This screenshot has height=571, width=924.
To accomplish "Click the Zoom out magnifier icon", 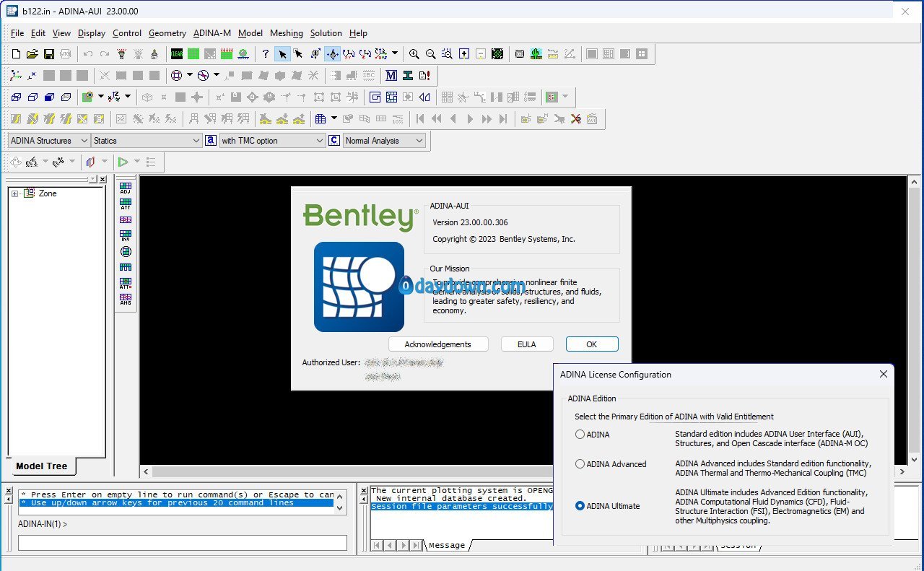I will pos(431,54).
